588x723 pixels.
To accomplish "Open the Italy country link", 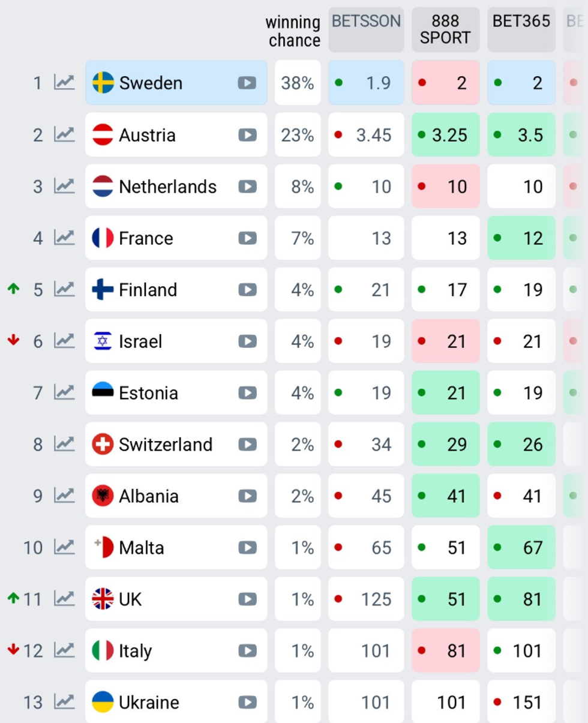I will point(135,651).
